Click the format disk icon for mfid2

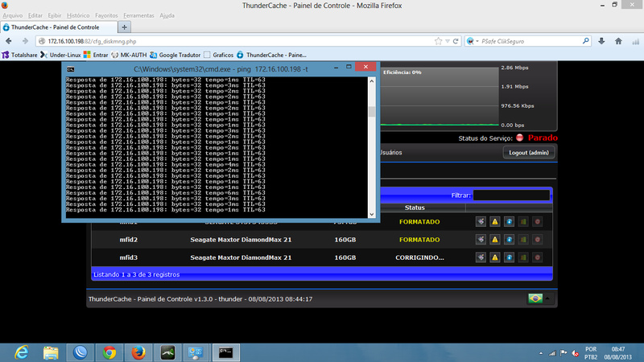[x=481, y=239]
